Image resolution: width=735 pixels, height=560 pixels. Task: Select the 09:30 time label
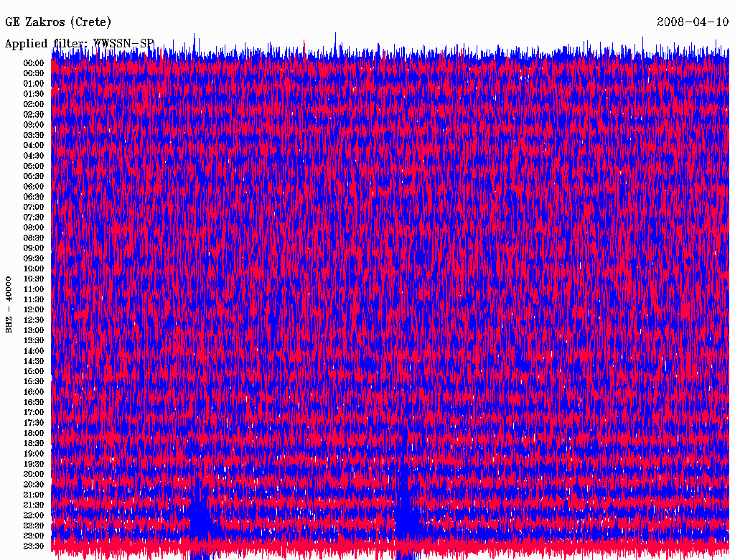click(34, 258)
